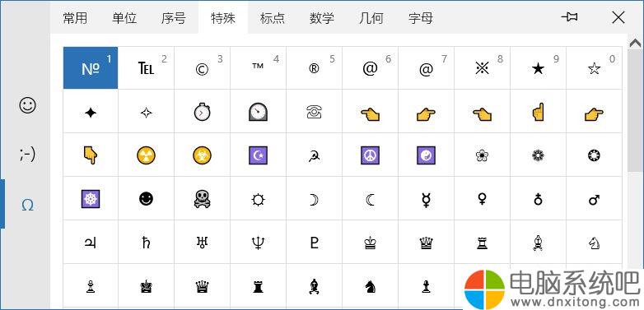Insert the trademark ™ symbol
The height and width of the screenshot is (310, 644).
click(x=258, y=67)
